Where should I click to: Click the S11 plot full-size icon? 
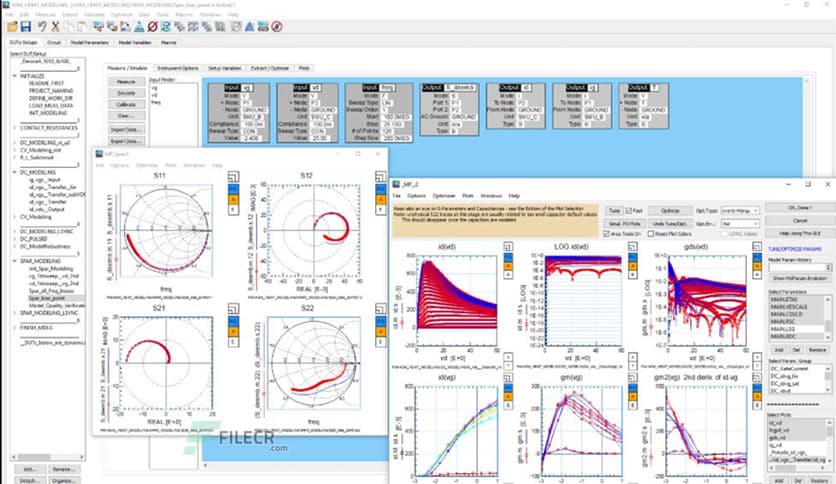pyautogui.click(x=233, y=176)
